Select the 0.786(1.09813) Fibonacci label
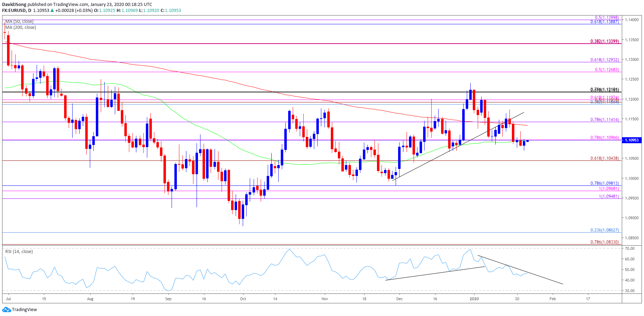 (605, 183)
